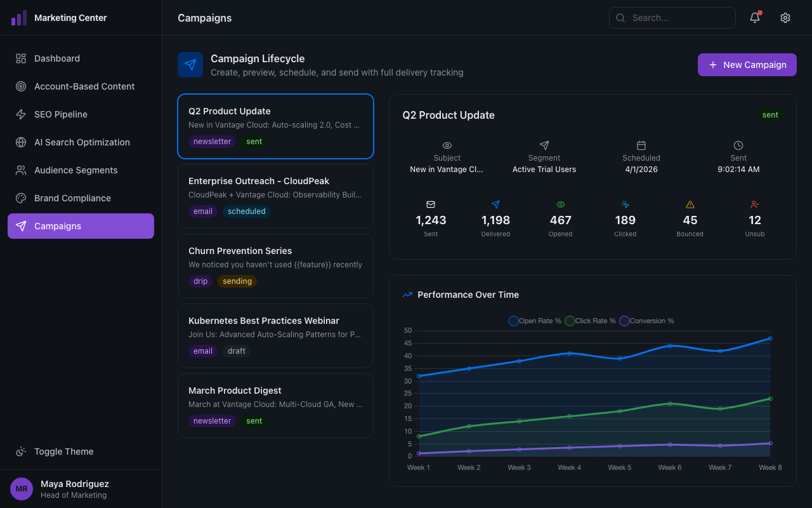Click Toggle Theme at the sidebar bottom
Image resolution: width=812 pixels, height=508 pixels.
[x=63, y=451]
